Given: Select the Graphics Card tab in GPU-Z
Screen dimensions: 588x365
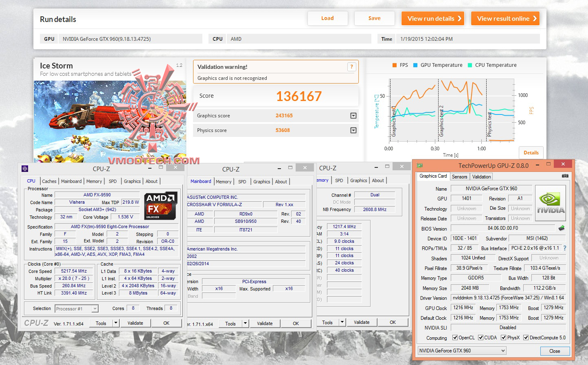Looking at the screenshot, I should [x=433, y=176].
